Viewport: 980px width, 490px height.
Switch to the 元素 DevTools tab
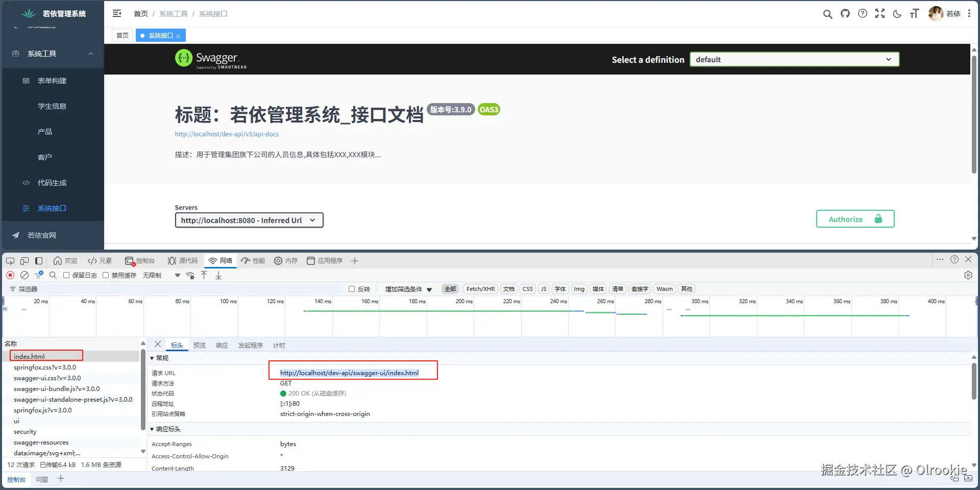(100, 261)
